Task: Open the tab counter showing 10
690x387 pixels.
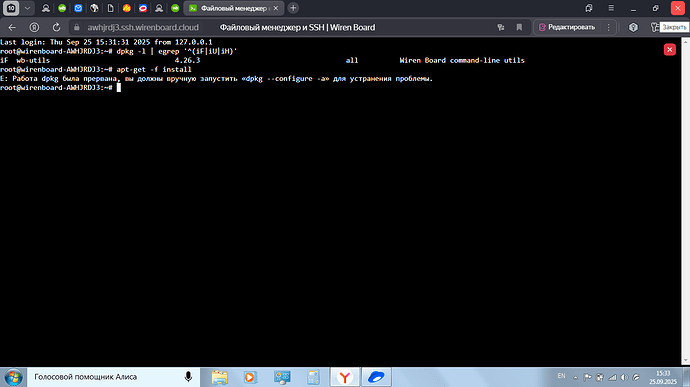Action: click(11, 8)
